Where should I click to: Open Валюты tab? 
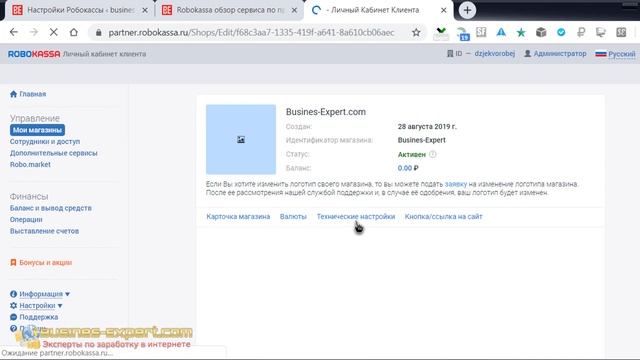pyautogui.click(x=293, y=217)
